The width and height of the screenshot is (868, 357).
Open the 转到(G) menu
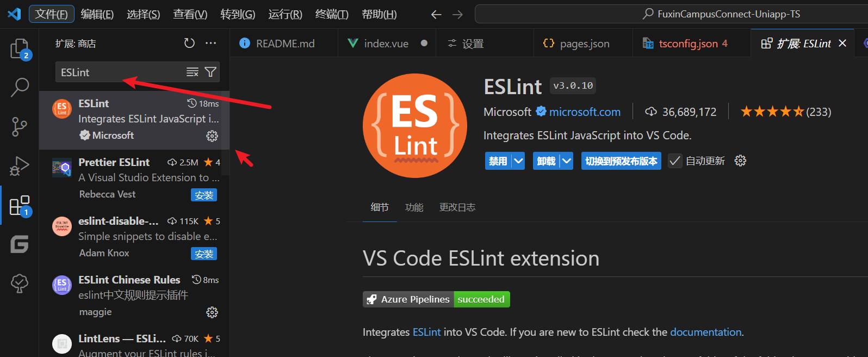coord(238,14)
